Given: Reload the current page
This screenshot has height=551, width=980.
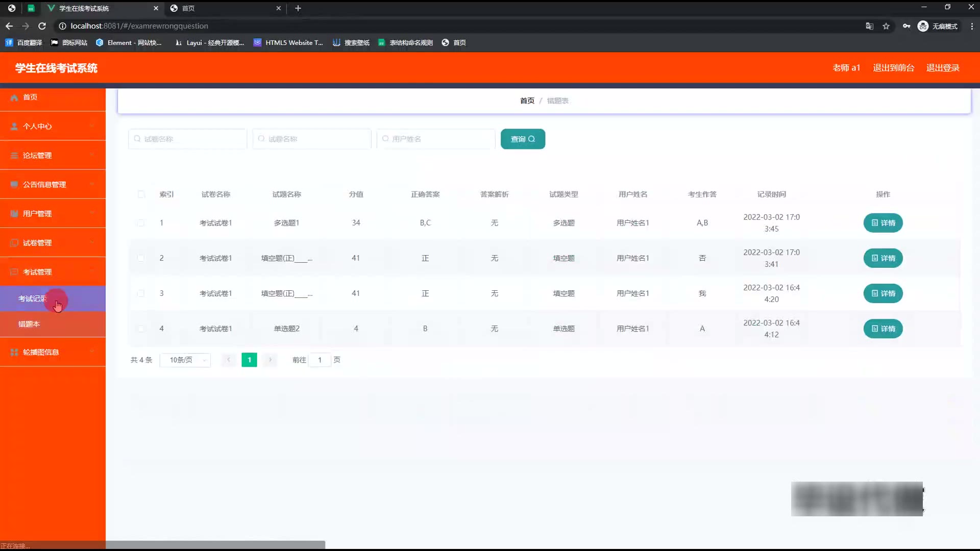Looking at the screenshot, I should 42,26.
